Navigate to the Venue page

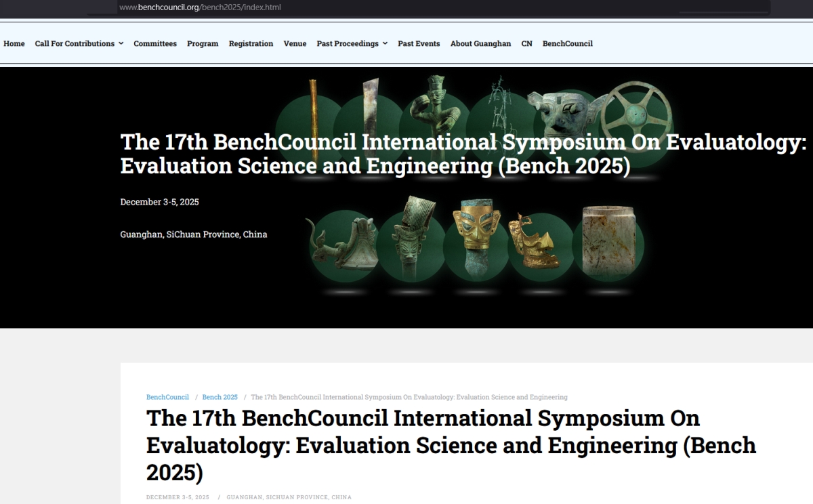(x=295, y=43)
